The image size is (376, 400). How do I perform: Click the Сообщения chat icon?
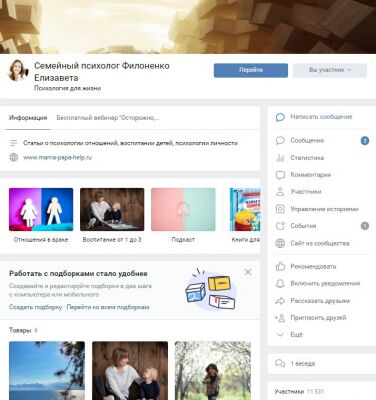280,141
